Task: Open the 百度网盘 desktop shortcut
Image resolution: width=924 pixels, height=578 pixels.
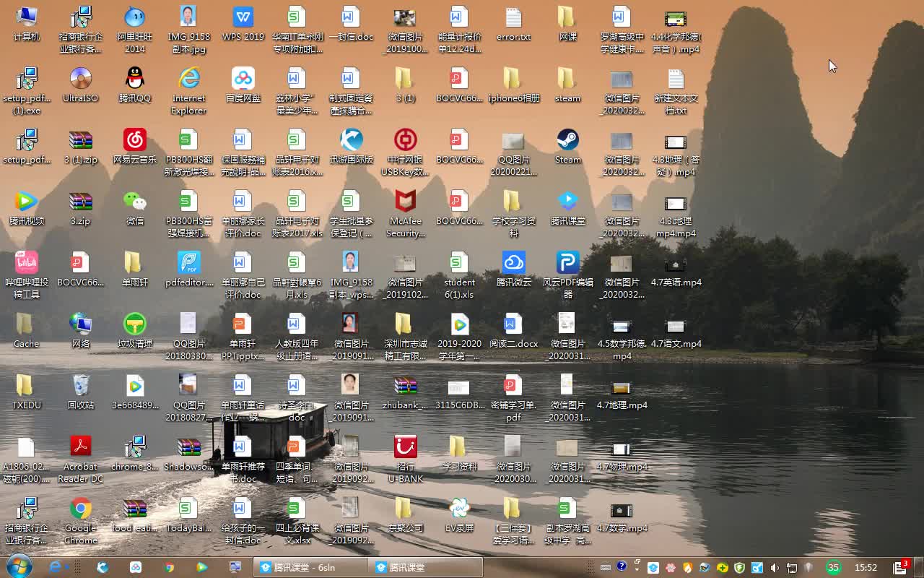Action: coord(243,86)
